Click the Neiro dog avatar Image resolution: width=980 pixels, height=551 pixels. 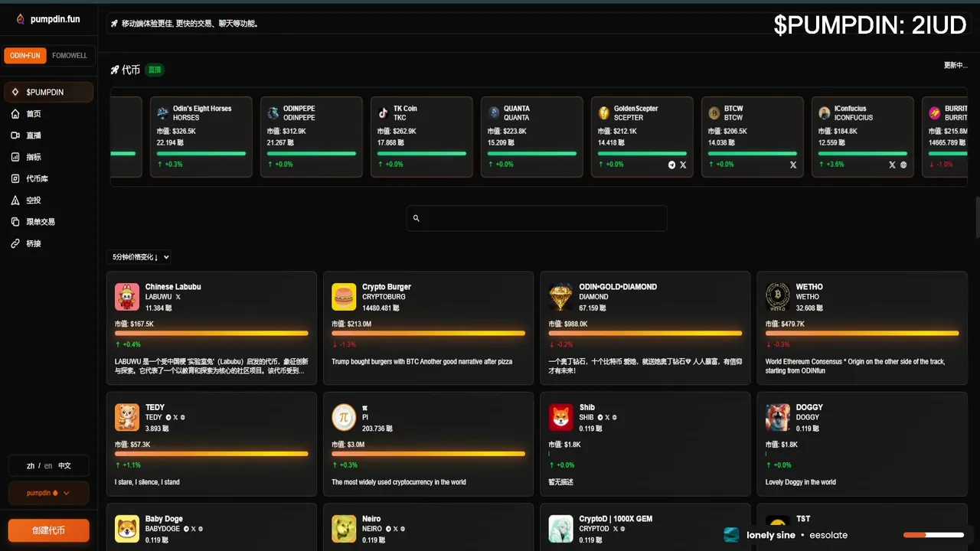(344, 529)
